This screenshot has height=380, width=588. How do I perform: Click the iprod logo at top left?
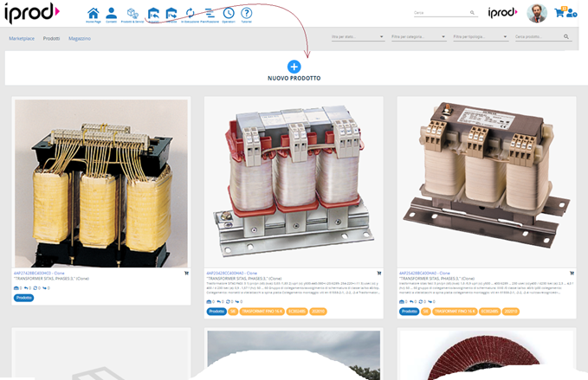point(32,13)
